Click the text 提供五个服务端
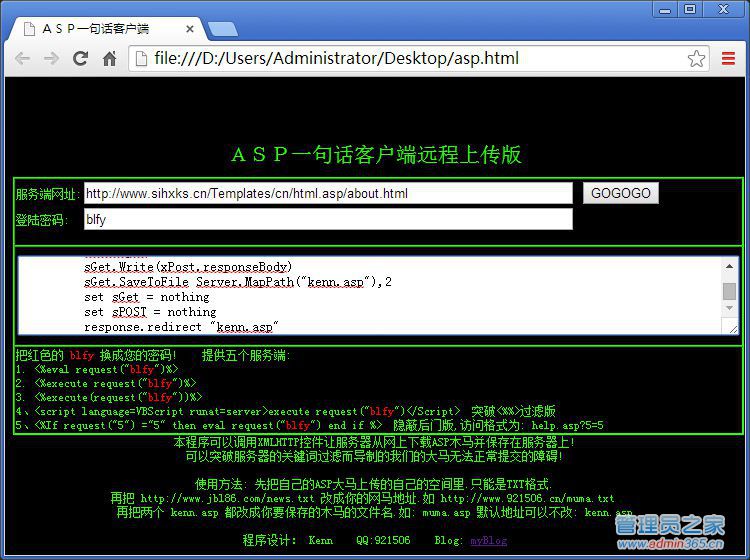The width and height of the screenshot is (750, 560). (246, 355)
